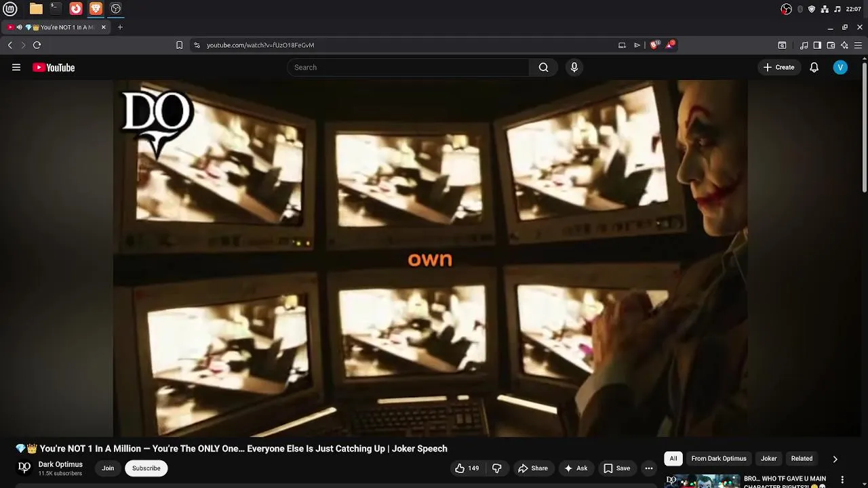The height and width of the screenshot is (488, 868).
Task: Open the Brave Rewards triangle icon
Action: tap(670, 45)
